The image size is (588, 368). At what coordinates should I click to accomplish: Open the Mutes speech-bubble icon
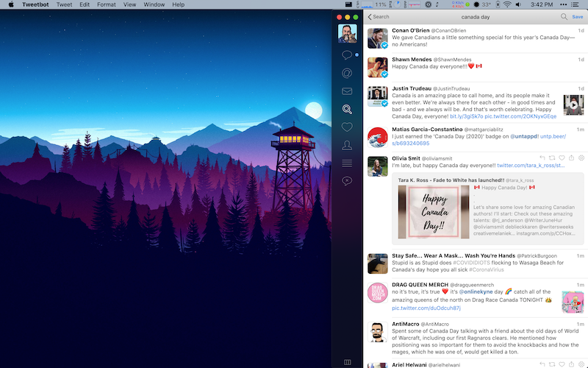pyautogui.click(x=347, y=181)
